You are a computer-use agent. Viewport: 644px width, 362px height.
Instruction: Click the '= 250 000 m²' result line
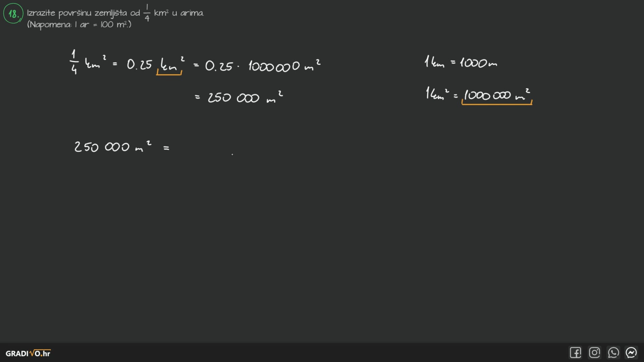[x=239, y=97]
